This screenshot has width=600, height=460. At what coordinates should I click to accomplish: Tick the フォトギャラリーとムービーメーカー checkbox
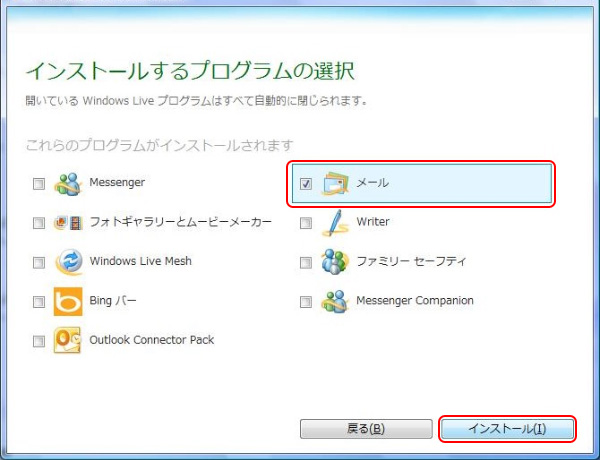pos(39,223)
